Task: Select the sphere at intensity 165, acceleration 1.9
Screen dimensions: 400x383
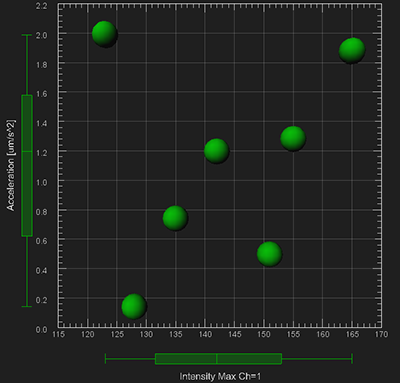Action: [352, 50]
